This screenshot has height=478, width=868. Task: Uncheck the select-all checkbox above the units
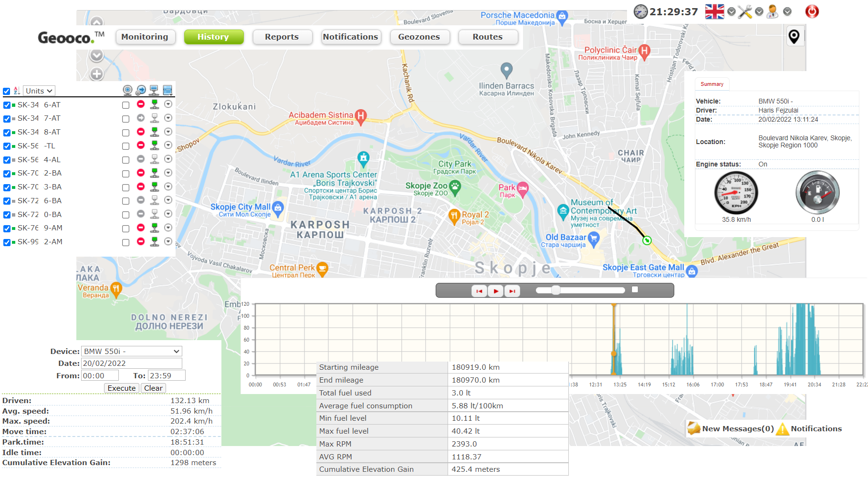point(6,91)
